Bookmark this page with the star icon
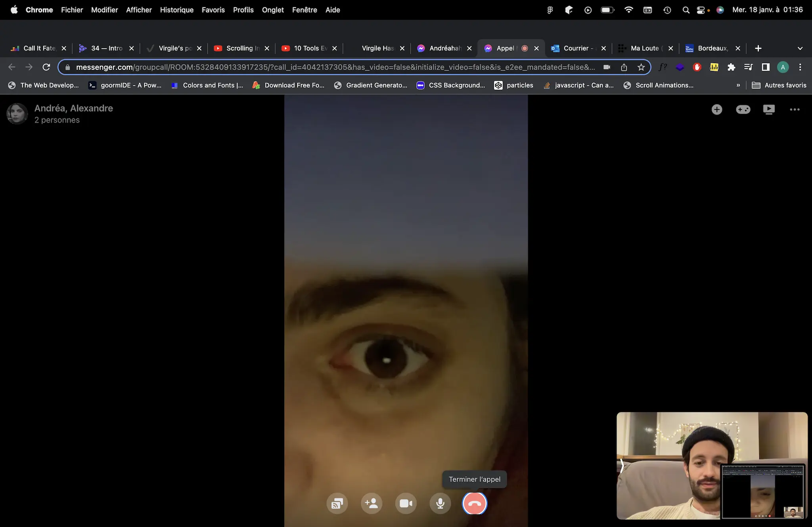Image resolution: width=812 pixels, height=527 pixels. click(x=641, y=67)
